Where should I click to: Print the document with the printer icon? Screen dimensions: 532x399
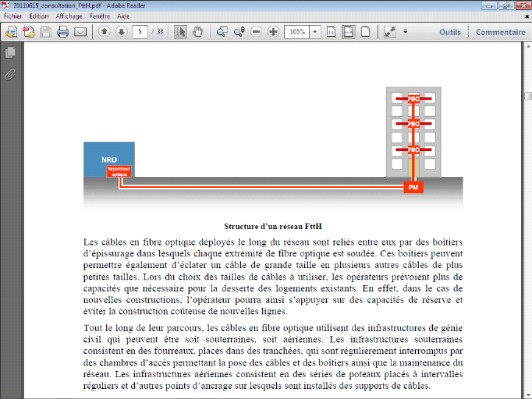coord(62,32)
